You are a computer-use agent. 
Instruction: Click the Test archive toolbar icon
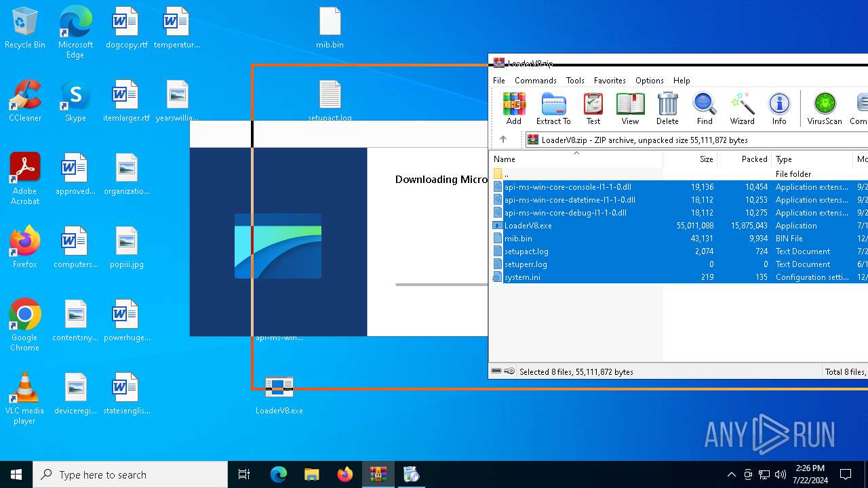593,109
